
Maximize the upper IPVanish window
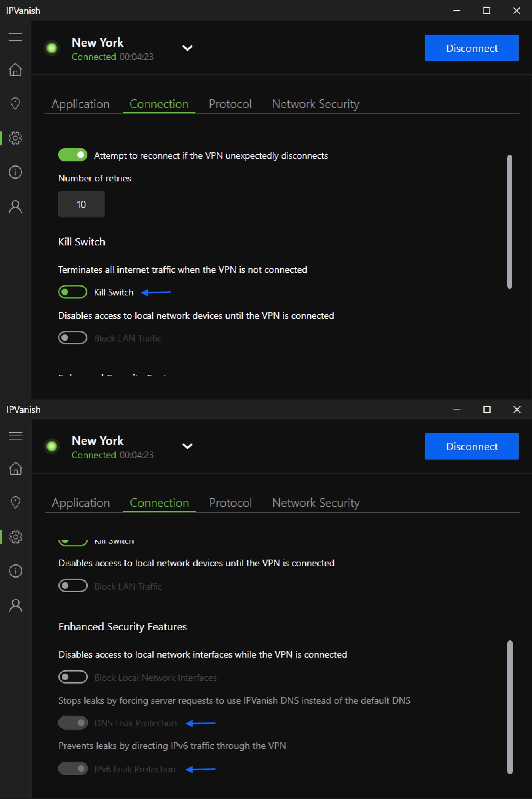point(487,11)
